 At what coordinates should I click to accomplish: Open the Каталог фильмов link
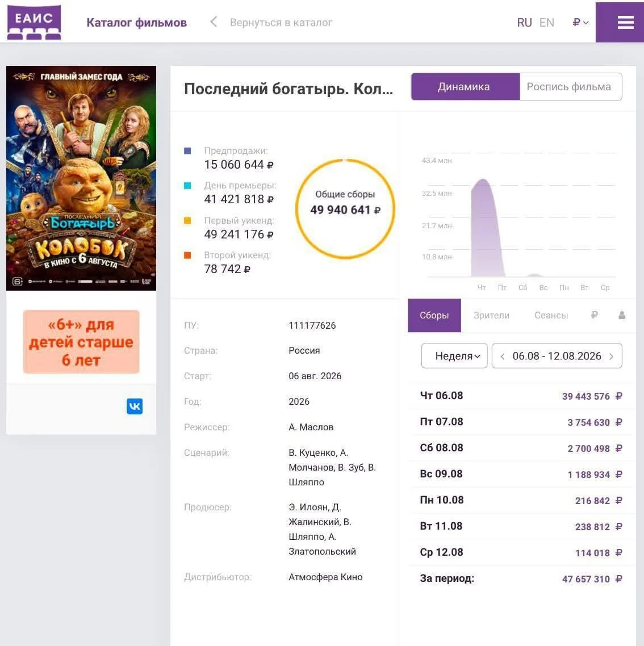coord(136,22)
